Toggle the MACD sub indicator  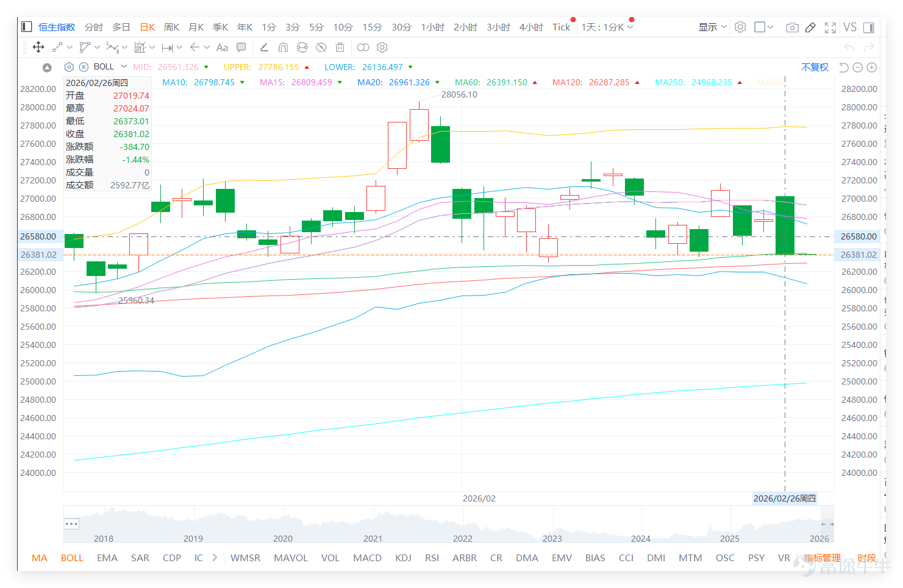[x=367, y=558]
